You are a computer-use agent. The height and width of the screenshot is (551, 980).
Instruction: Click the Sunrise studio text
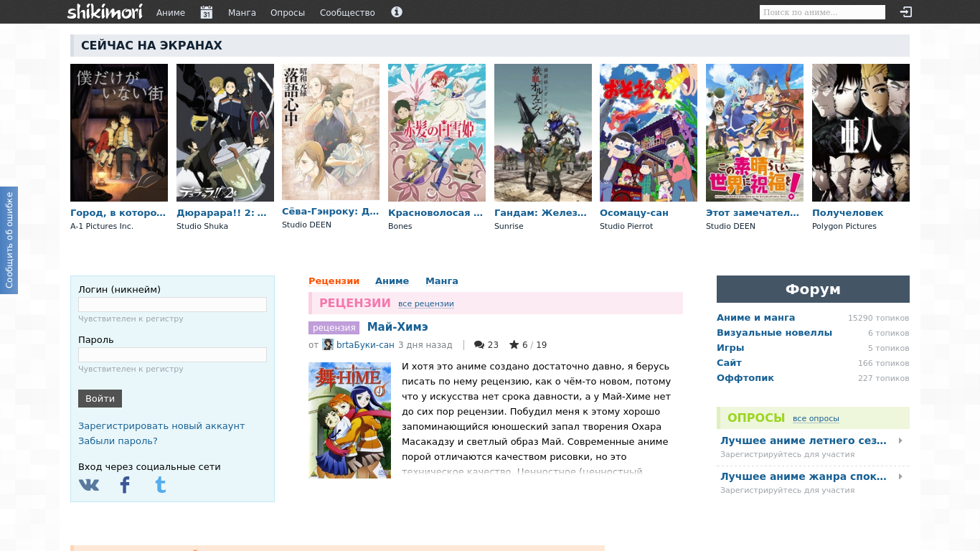(509, 227)
